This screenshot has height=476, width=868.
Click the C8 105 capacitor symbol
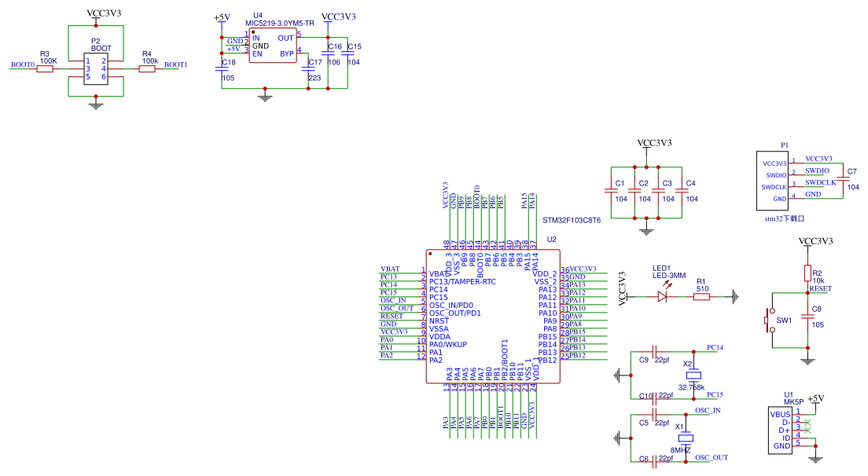807,317
